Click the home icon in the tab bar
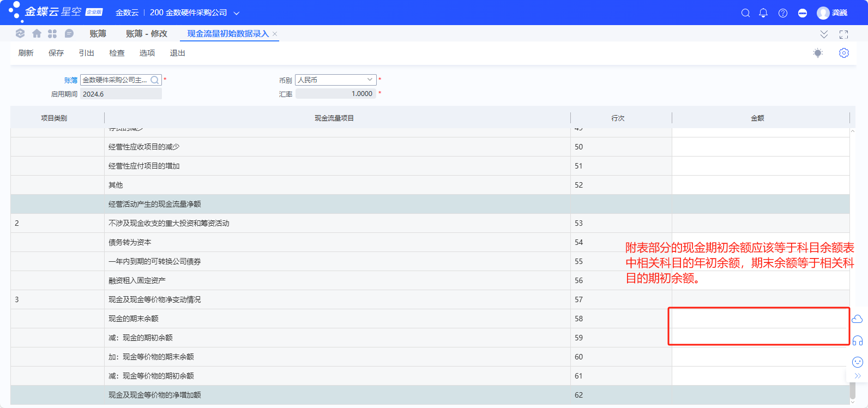This screenshot has width=868, height=408. click(x=37, y=34)
